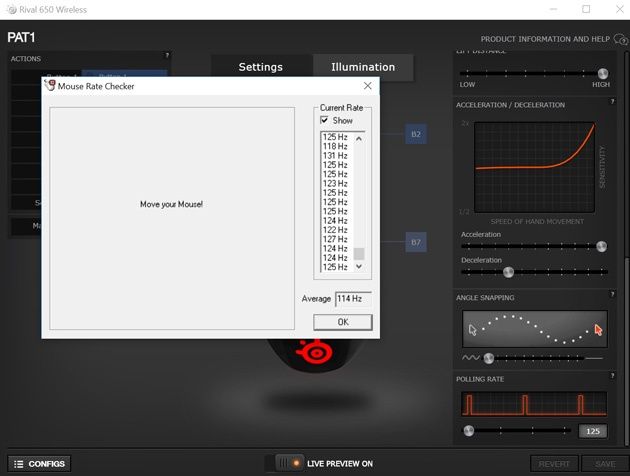
Task: Click the SteelSeries icon in title bar
Action: [x=12, y=10]
